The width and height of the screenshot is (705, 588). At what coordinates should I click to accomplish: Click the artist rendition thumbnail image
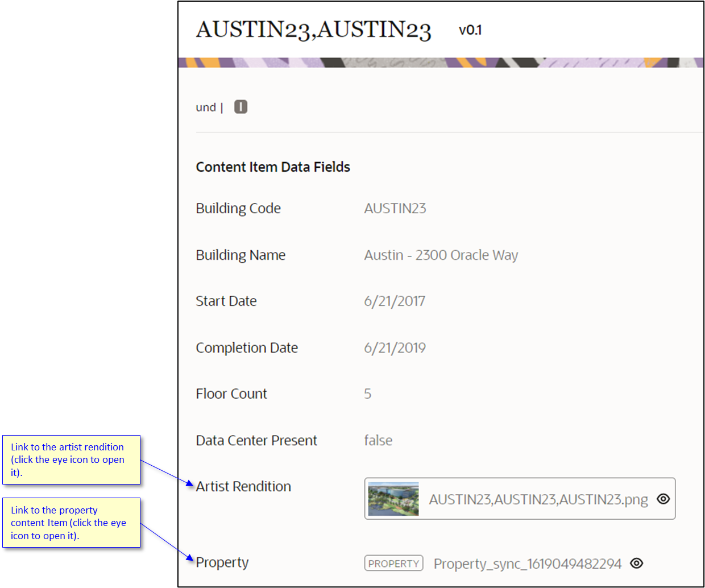point(393,499)
